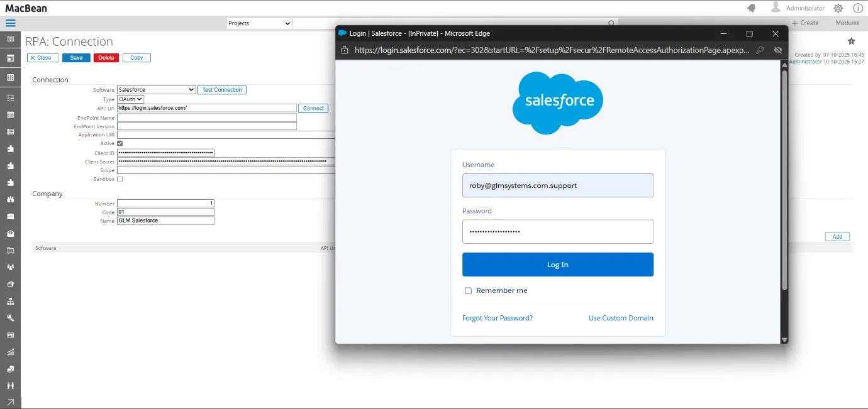Open the folder sidebar icon
Image resolution: width=868 pixels, height=409 pixels.
point(11,251)
